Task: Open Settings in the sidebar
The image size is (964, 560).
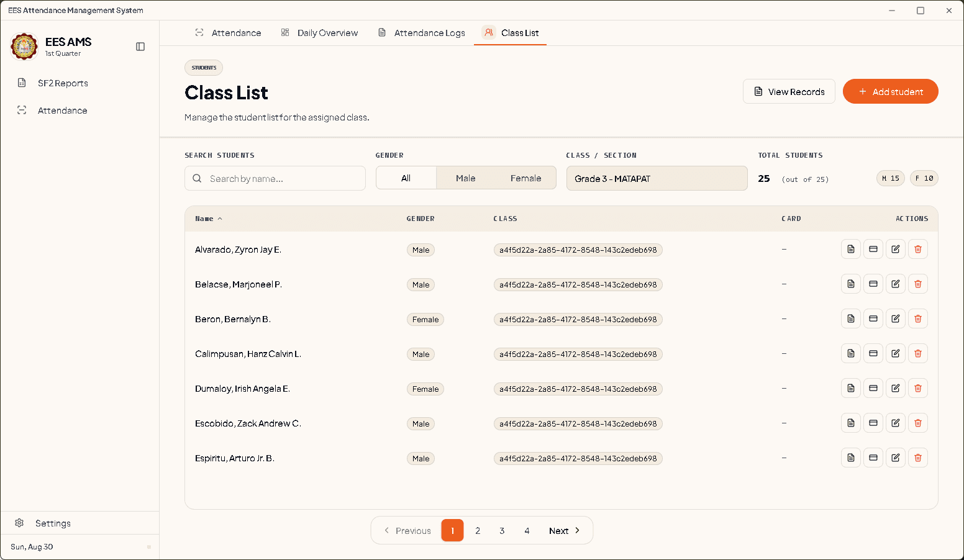Action: [x=80, y=523]
